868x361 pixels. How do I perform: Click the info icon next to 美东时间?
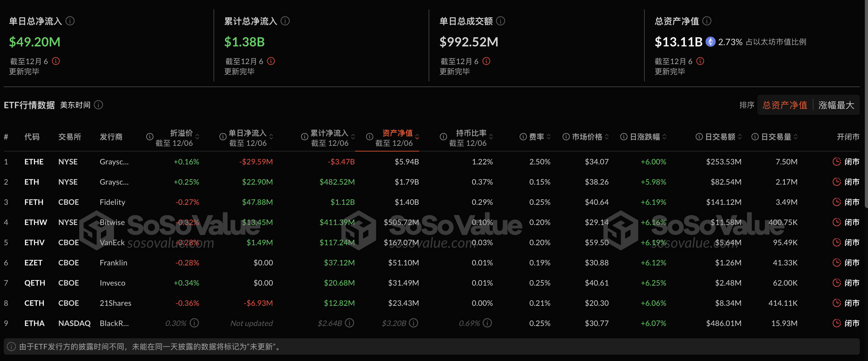[x=98, y=105]
